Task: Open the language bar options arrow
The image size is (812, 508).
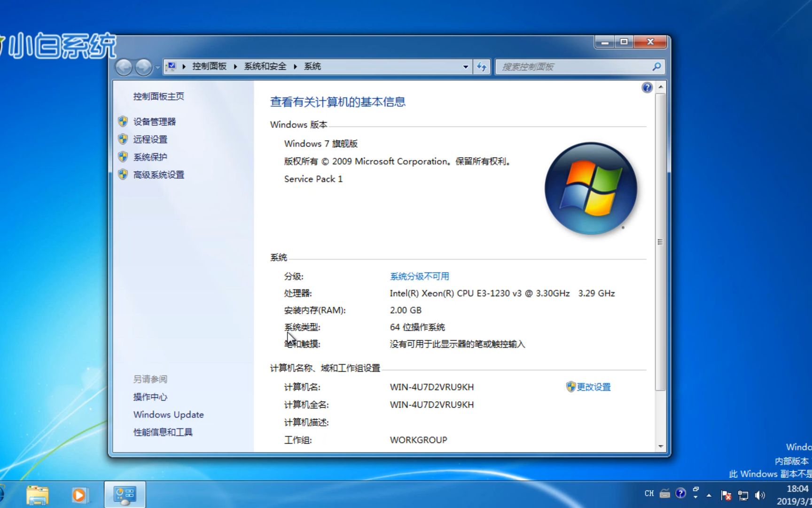Action: click(x=696, y=497)
